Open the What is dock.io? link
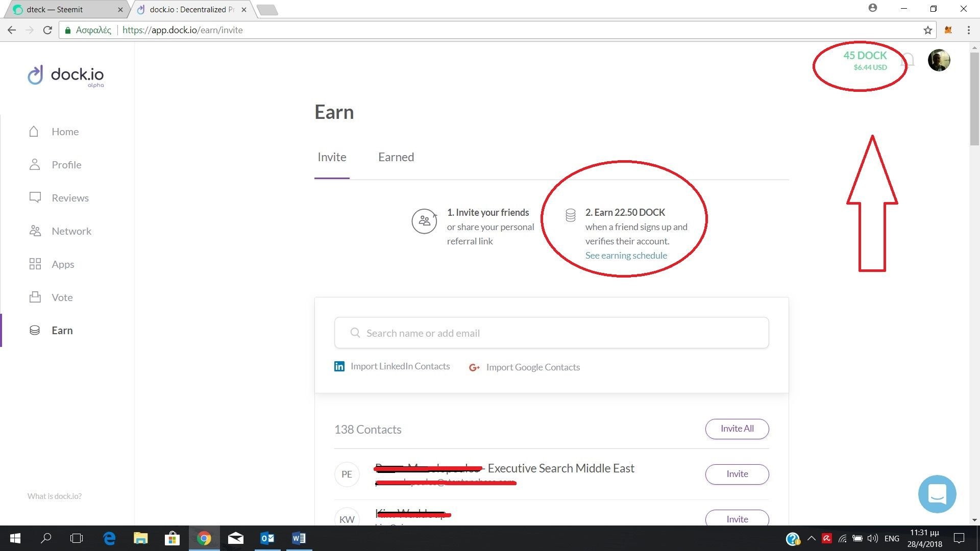The image size is (980, 551). tap(55, 496)
